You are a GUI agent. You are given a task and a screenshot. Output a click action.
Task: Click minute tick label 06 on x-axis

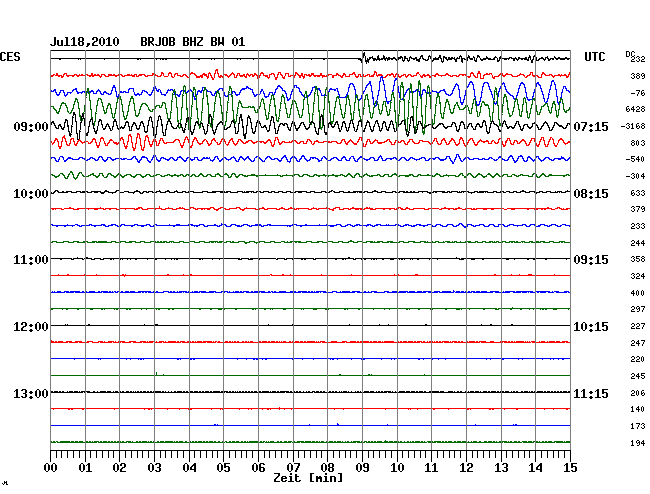tap(258, 468)
